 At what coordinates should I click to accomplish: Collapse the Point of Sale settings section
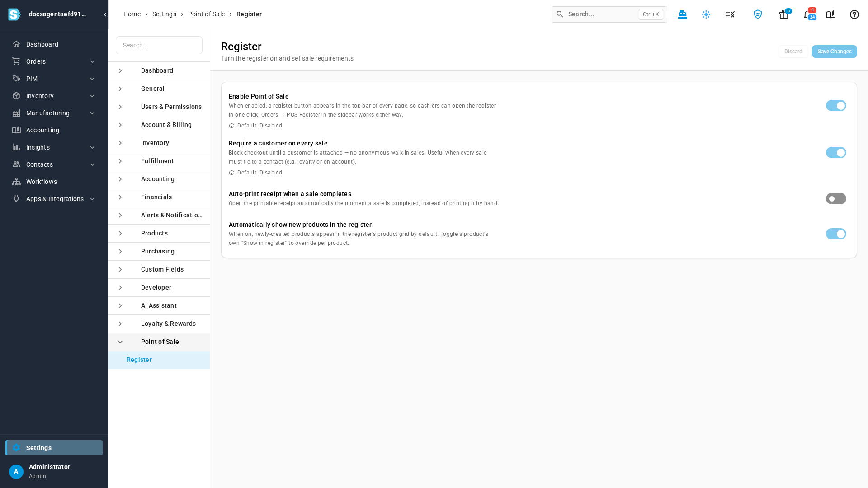point(159,342)
